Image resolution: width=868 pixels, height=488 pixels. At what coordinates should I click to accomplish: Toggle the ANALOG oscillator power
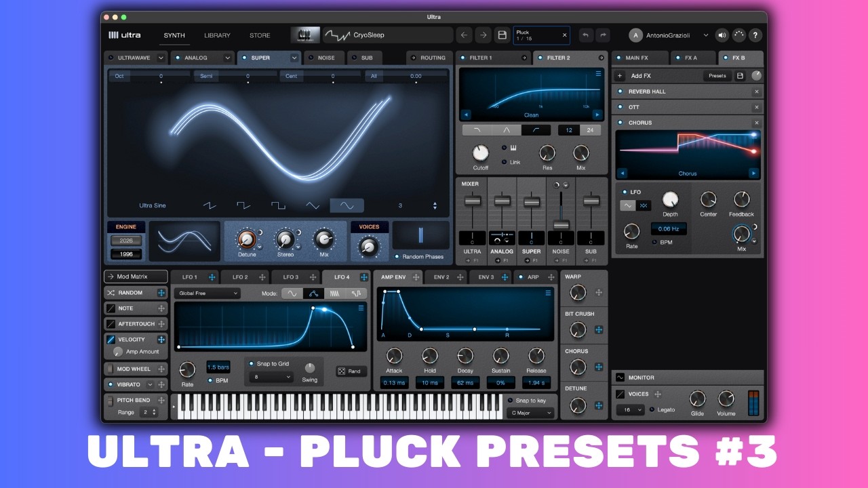point(178,58)
